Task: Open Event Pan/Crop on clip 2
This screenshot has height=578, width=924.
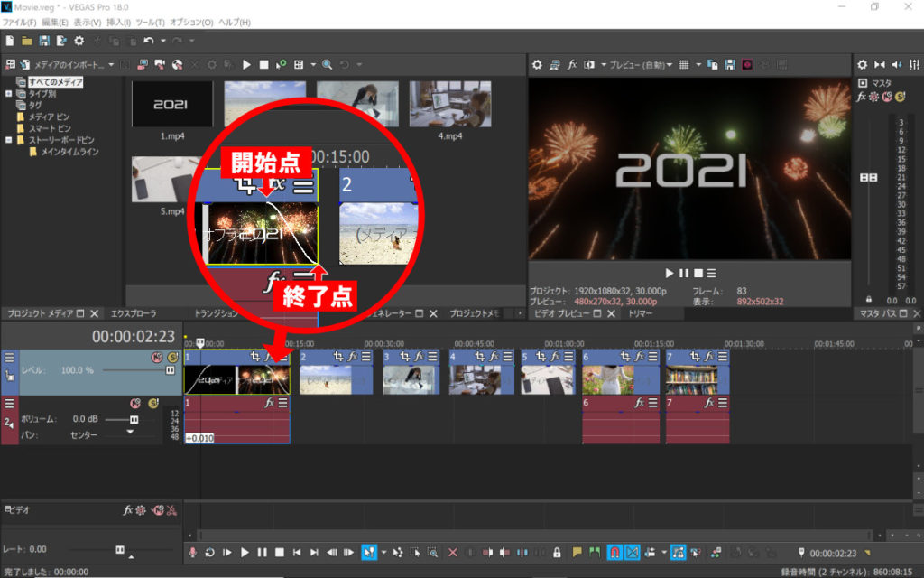Action: click(339, 358)
